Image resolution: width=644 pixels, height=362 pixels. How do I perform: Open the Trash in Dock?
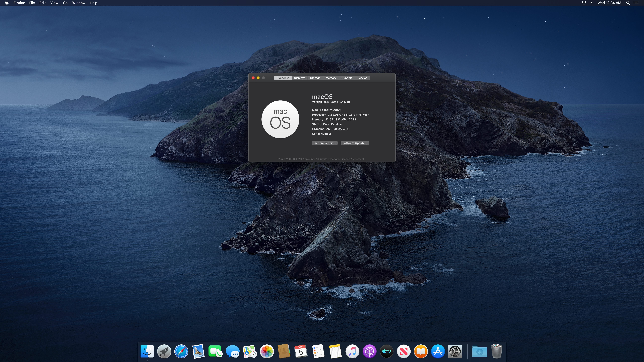click(x=497, y=351)
